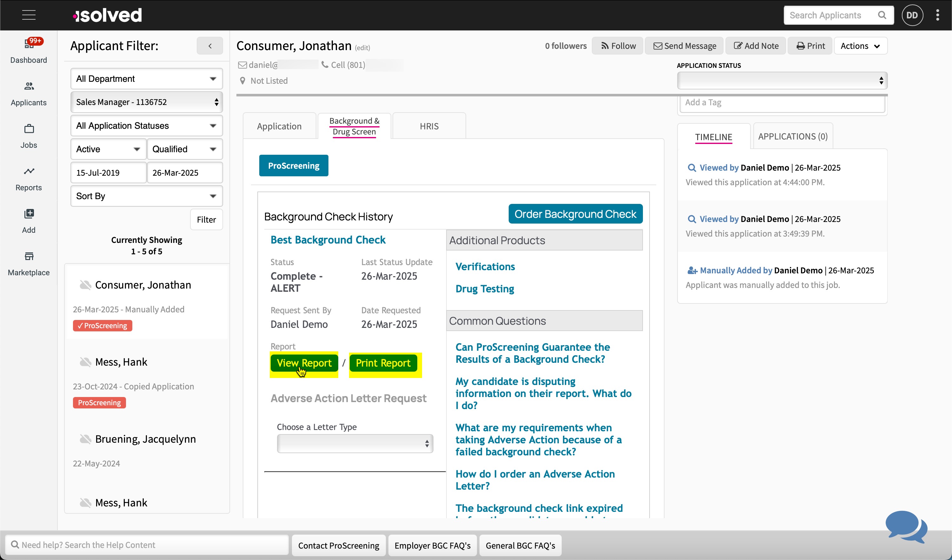Click the 26-Mar-2025 end date field
The image size is (952, 560).
[185, 173]
